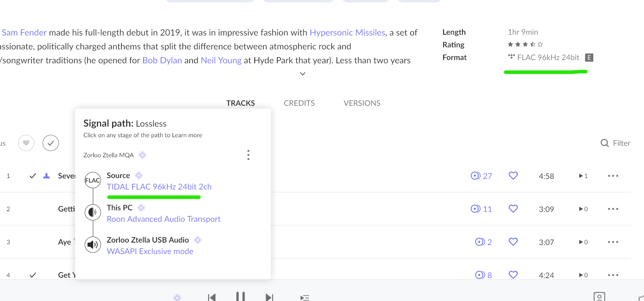Click the track 4 checkmark

[33, 275]
